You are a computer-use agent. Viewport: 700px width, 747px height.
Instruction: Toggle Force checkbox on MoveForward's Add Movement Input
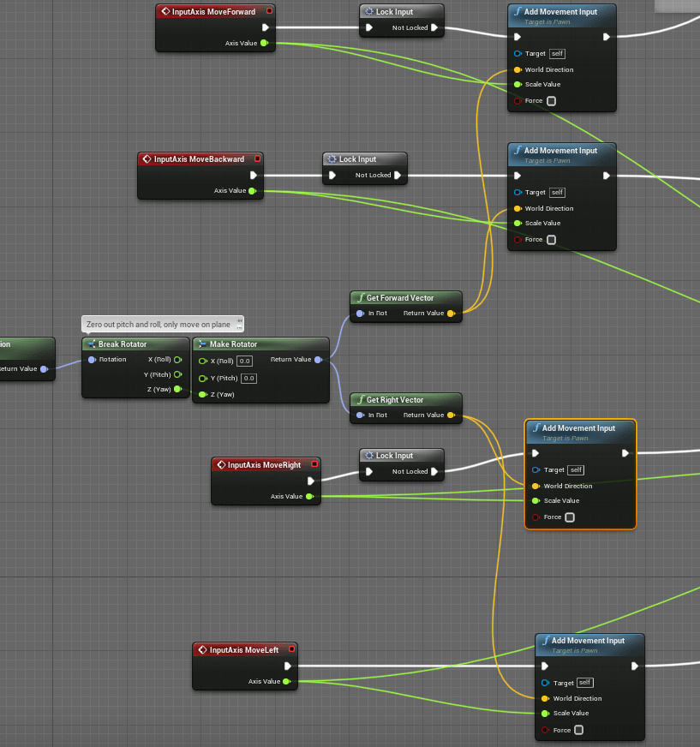point(551,101)
